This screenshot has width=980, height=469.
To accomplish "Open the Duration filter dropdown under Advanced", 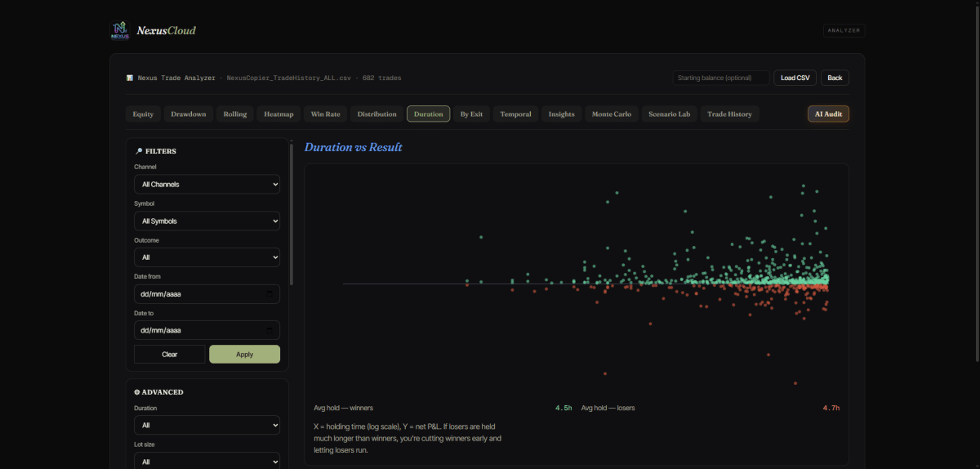I will [207, 425].
